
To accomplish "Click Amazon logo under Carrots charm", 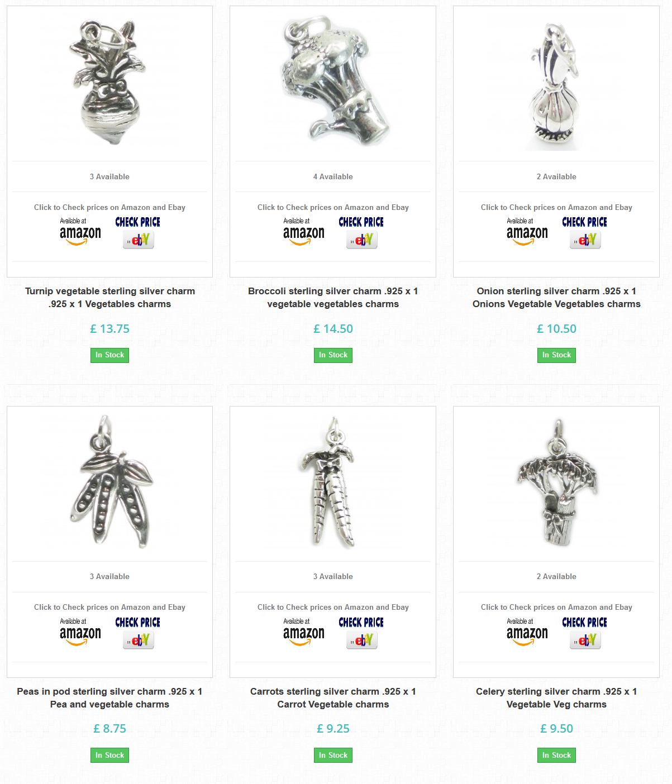I will 304,632.
